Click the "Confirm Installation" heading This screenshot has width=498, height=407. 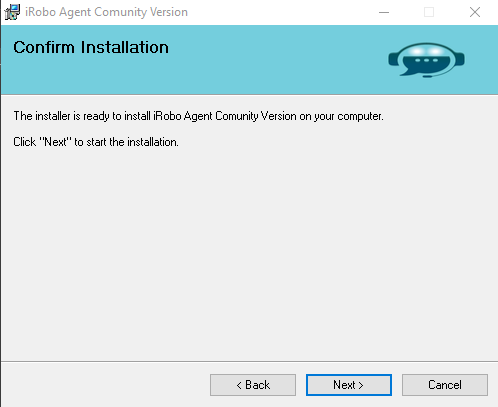coord(91,47)
